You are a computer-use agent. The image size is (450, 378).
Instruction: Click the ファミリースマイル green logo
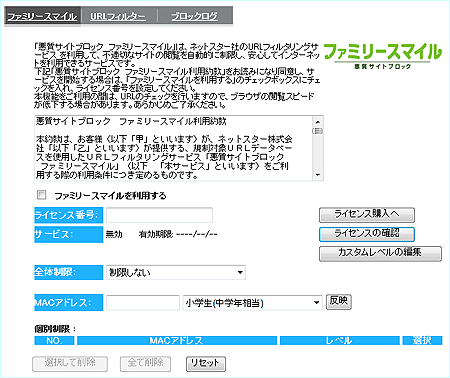click(383, 56)
